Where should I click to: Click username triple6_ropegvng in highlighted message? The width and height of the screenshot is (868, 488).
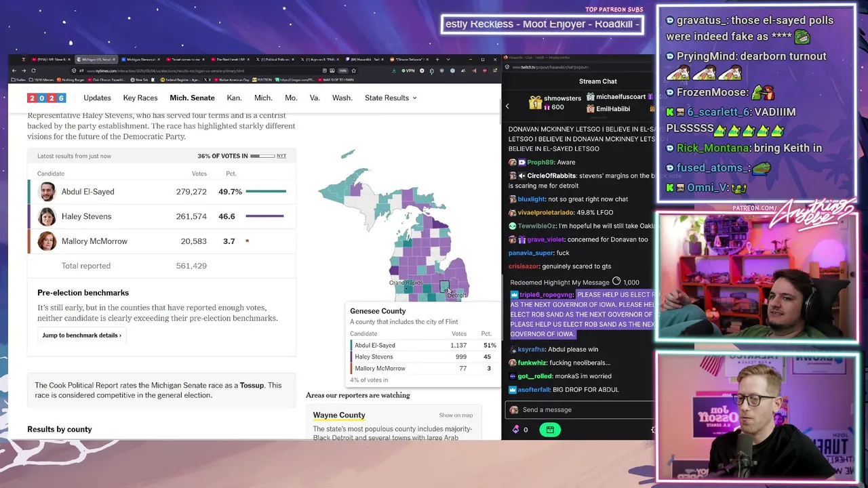click(x=547, y=295)
